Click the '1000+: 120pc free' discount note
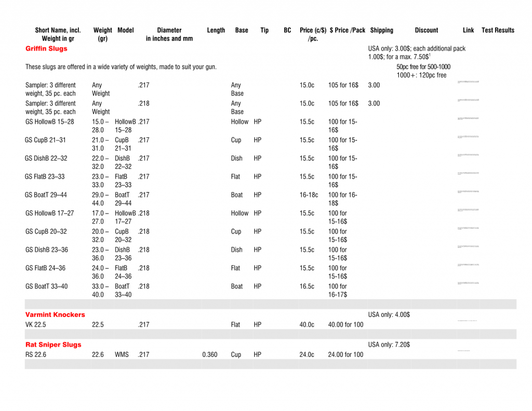Viewport: 532px width, 411px height. 421,75
